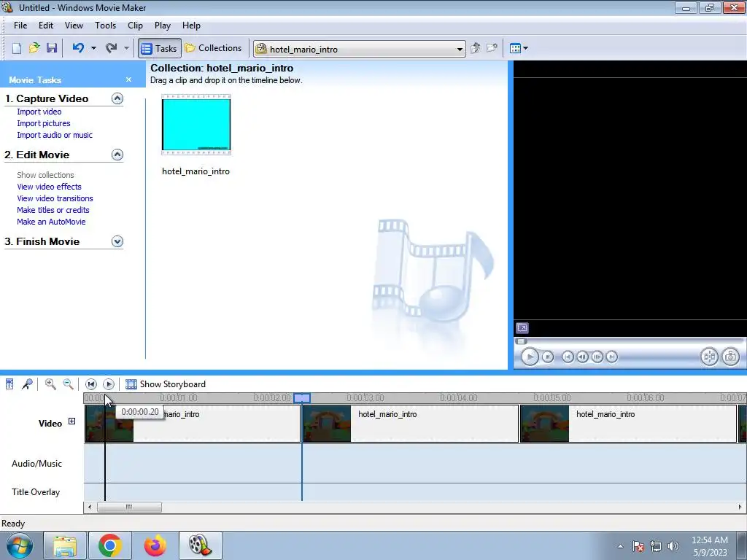Click Make titles or credits link

pyautogui.click(x=53, y=210)
